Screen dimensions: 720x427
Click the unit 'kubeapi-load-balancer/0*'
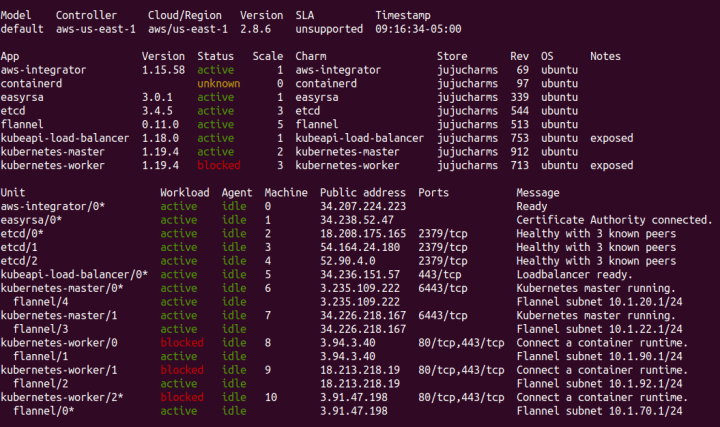coord(74,275)
